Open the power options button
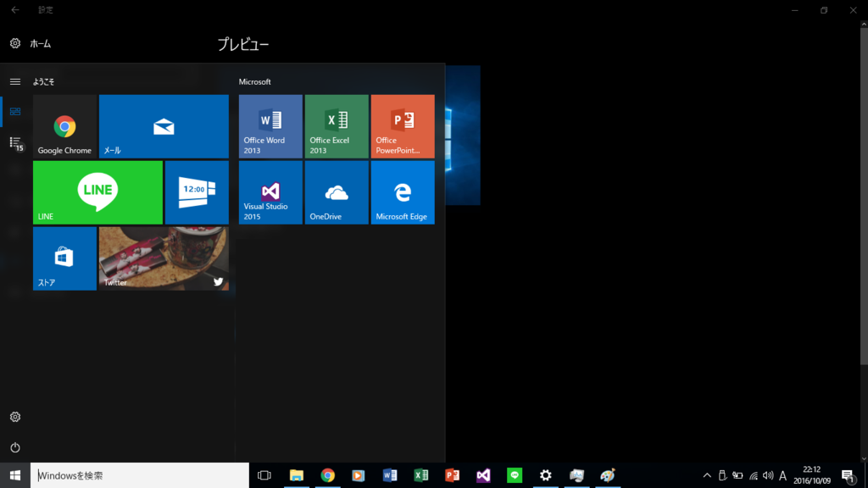 point(15,447)
